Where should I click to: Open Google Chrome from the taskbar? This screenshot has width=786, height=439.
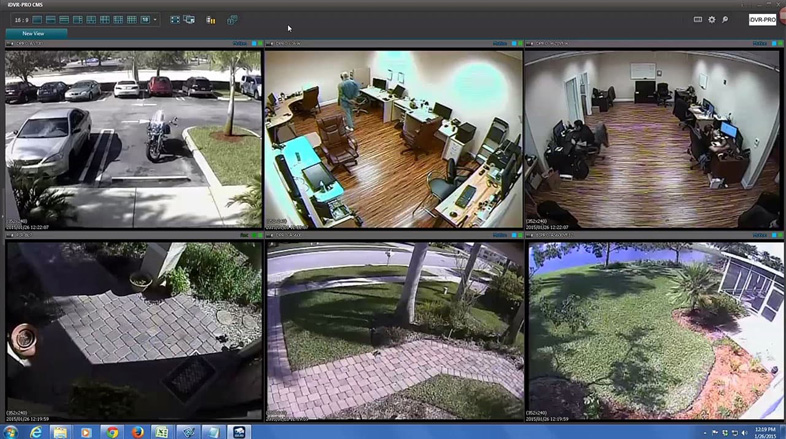click(112, 432)
